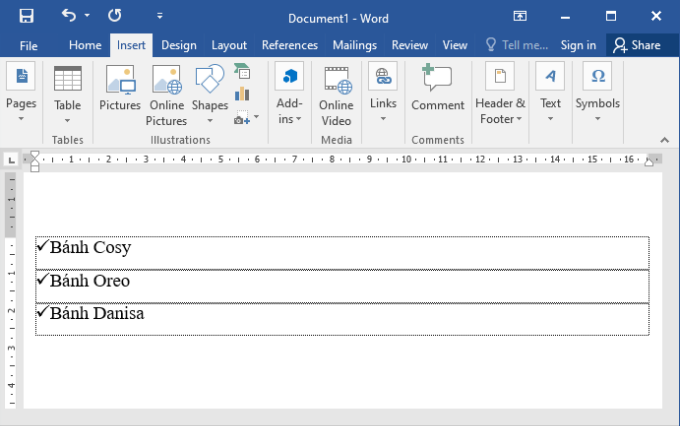682x426 pixels.
Task: Click the horizontal ruler at mark 8
Action: pyautogui.click(x=332, y=160)
